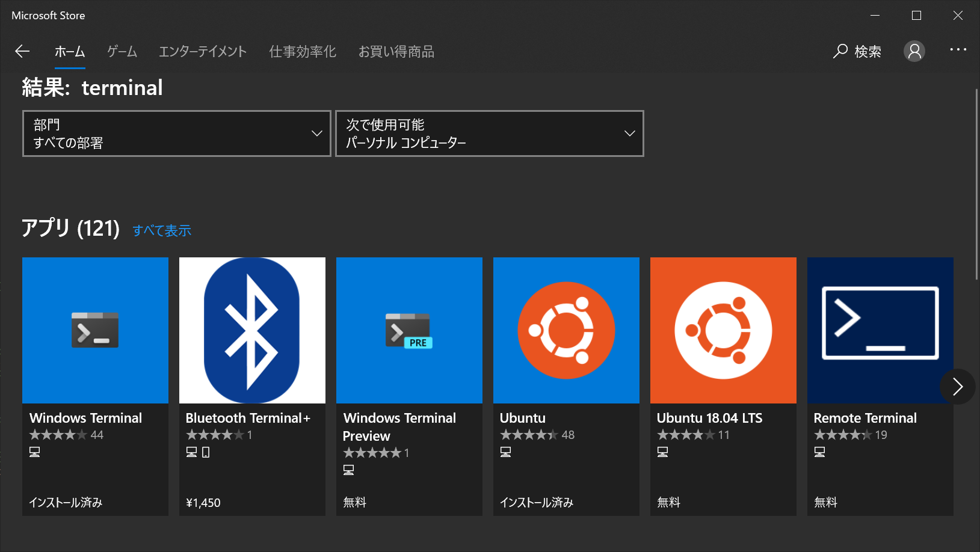
Task: Open the Windows Terminal Preview title
Action: pyautogui.click(x=399, y=427)
